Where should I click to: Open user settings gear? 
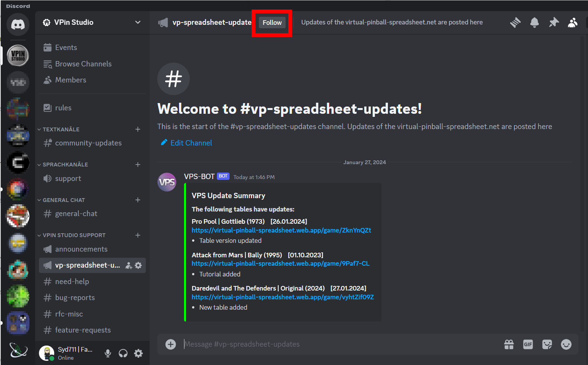pyautogui.click(x=138, y=353)
